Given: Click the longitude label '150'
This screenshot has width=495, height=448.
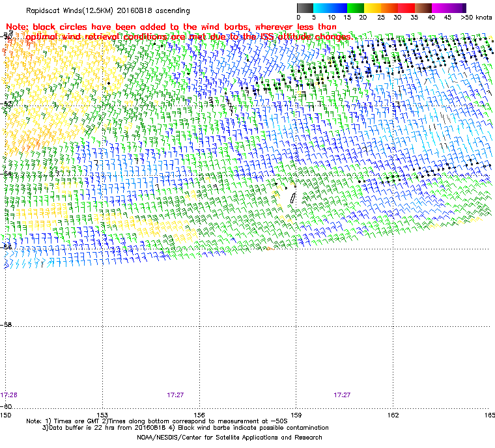Looking at the screenshot, I should coord(6,415).
